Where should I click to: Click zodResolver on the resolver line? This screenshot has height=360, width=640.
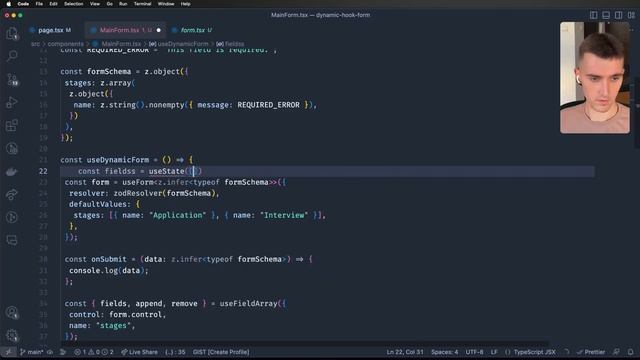tap(138, 193)
